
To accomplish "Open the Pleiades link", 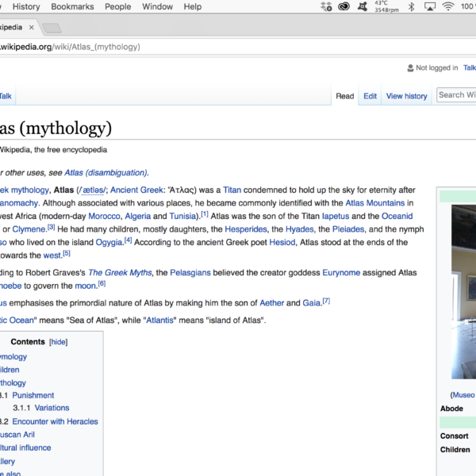I will pos(348,229).
